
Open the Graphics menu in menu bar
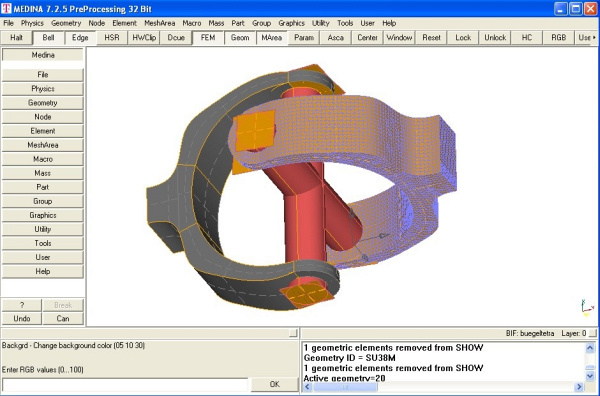click(x=292, y=23)
